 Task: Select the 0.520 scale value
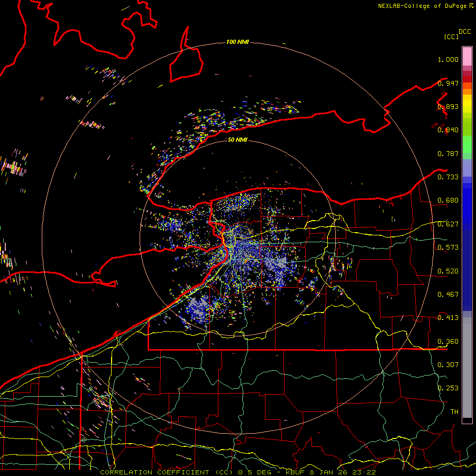point(448,271)
